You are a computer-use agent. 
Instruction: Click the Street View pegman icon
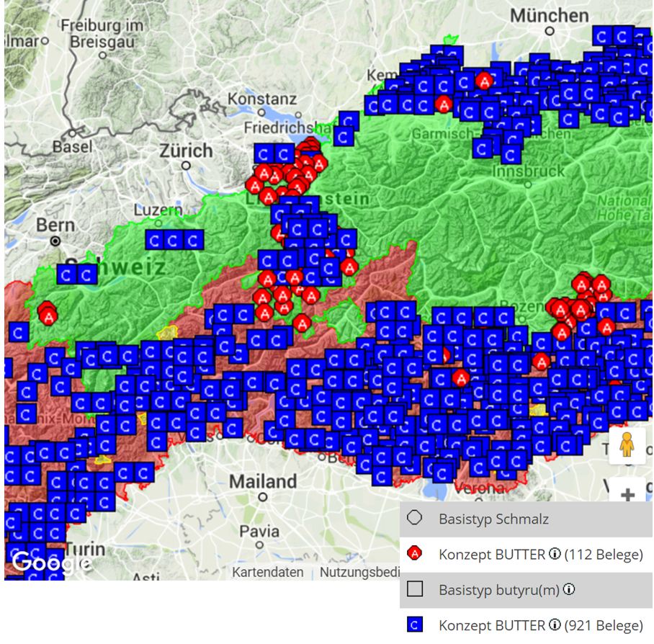pos(627,446)
